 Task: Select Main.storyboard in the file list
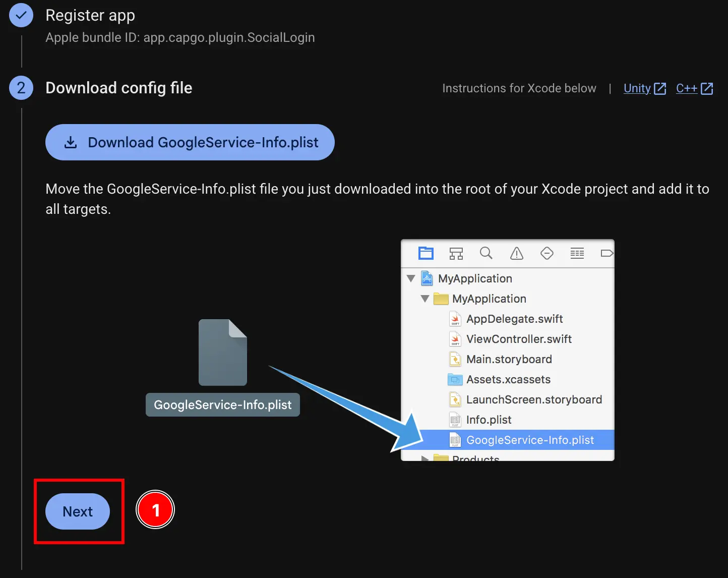point(509,359)
